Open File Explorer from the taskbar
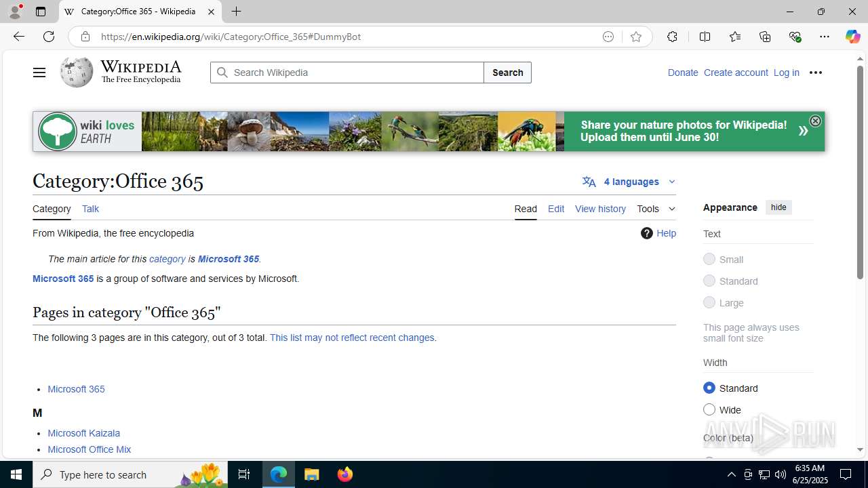 (x=312, y=474)
